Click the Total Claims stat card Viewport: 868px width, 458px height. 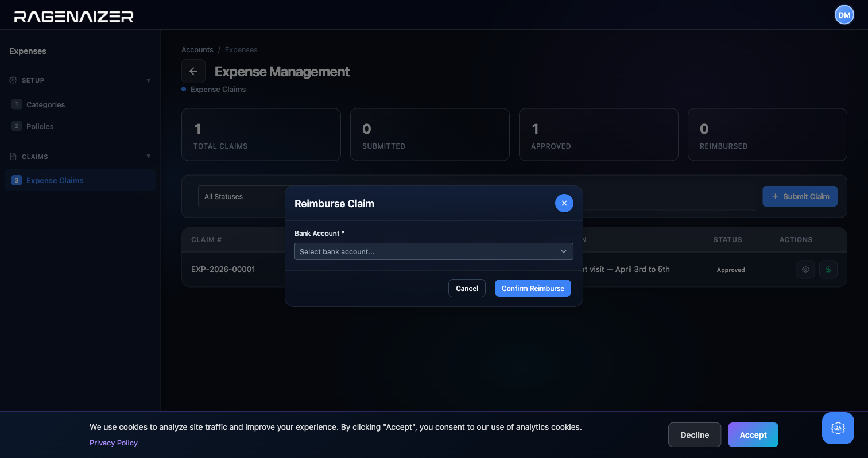coord(261,134)
